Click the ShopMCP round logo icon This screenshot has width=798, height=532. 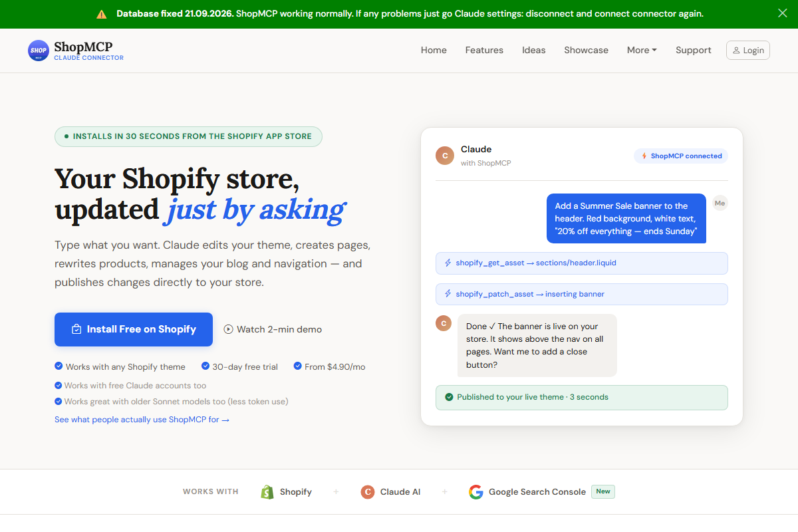39,50
